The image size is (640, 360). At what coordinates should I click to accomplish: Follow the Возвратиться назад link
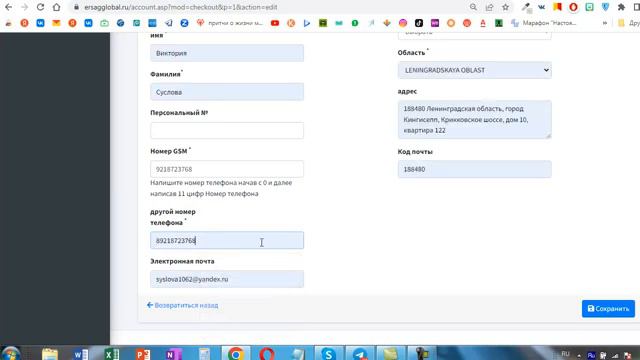tap(182, 305)
